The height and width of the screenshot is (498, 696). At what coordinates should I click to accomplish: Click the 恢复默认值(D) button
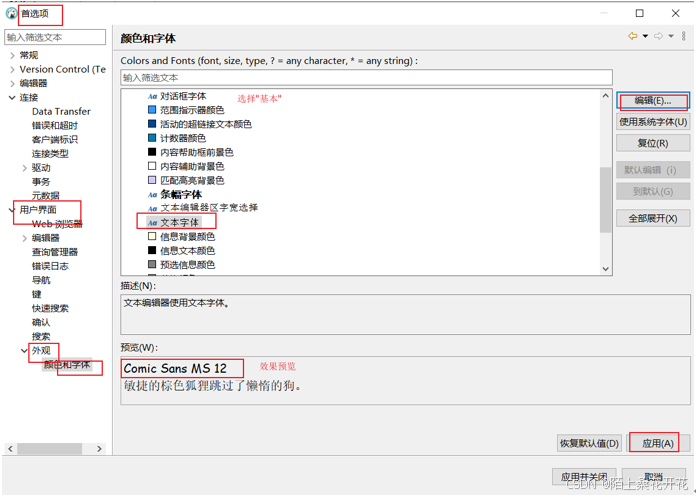[589, 443]
